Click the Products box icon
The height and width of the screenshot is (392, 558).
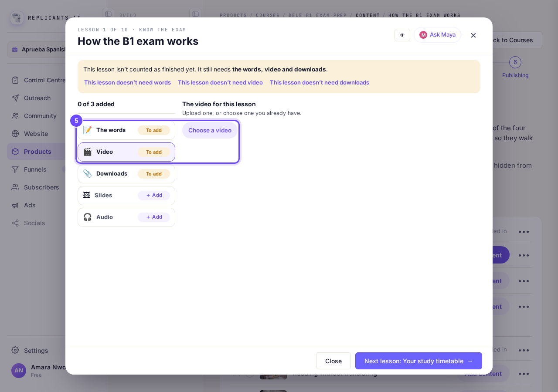click(15, 152)
